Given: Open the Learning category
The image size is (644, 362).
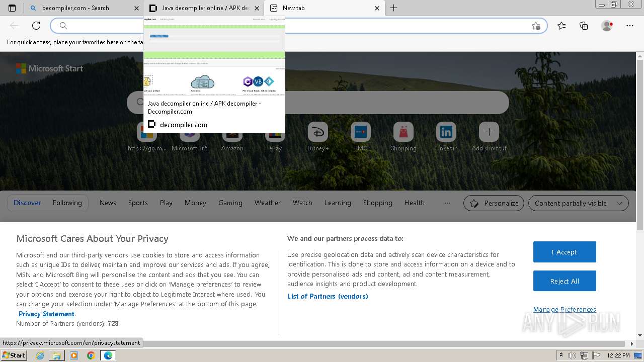Looking at the screenshot, I should 338,203.
